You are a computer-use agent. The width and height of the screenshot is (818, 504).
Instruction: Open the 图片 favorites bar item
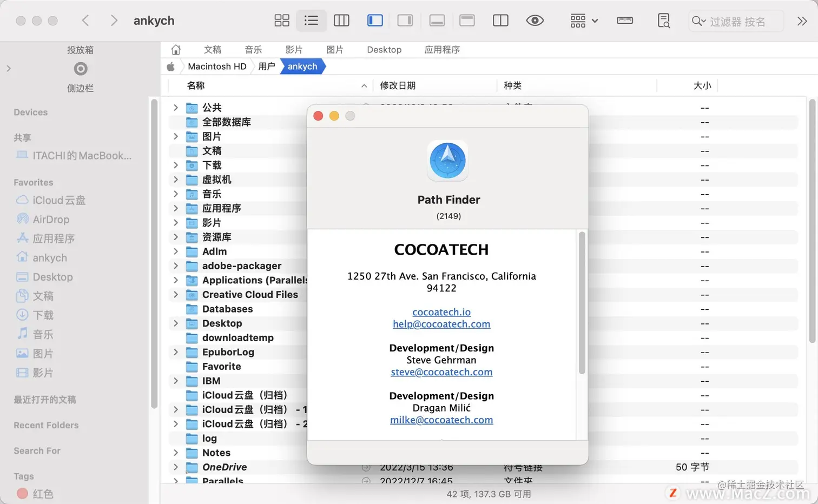point(335,49)
